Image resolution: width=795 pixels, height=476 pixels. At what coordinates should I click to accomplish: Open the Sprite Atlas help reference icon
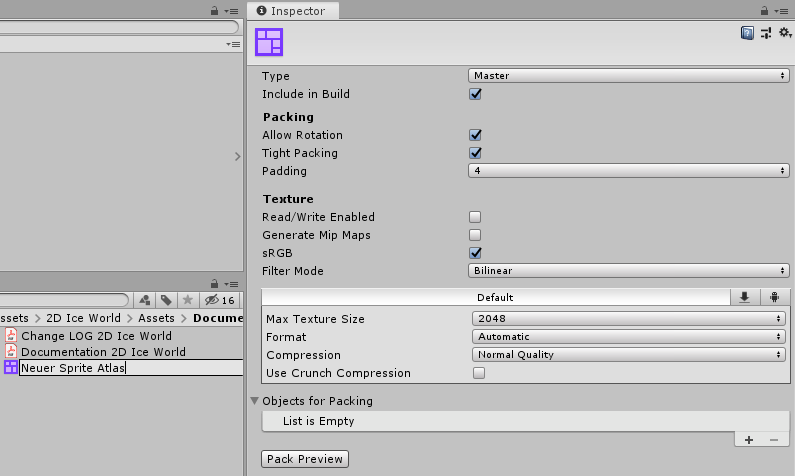coord(747,33)
